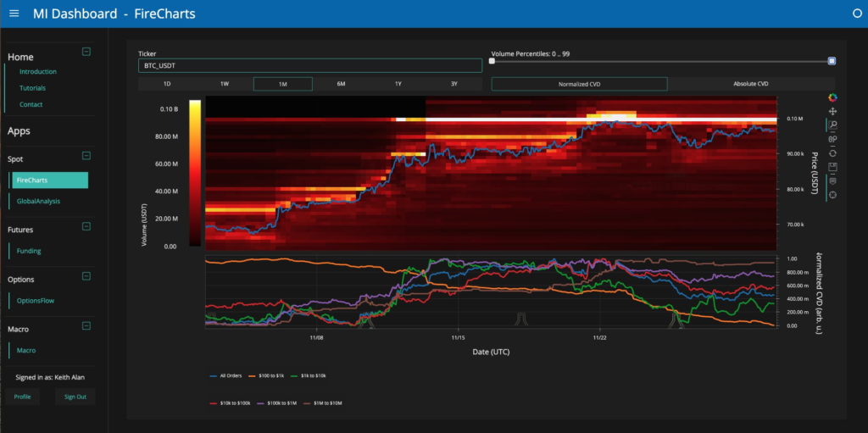This screenshot has width=868, height=433.
Task: Click the Reset chart view icon
Action: coord(832,153)
